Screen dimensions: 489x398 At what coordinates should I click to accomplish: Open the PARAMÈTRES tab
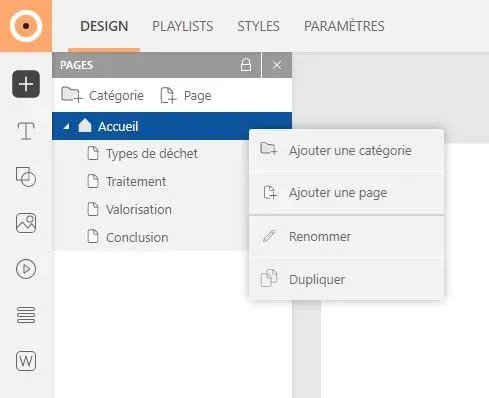(x=344, y=26)
